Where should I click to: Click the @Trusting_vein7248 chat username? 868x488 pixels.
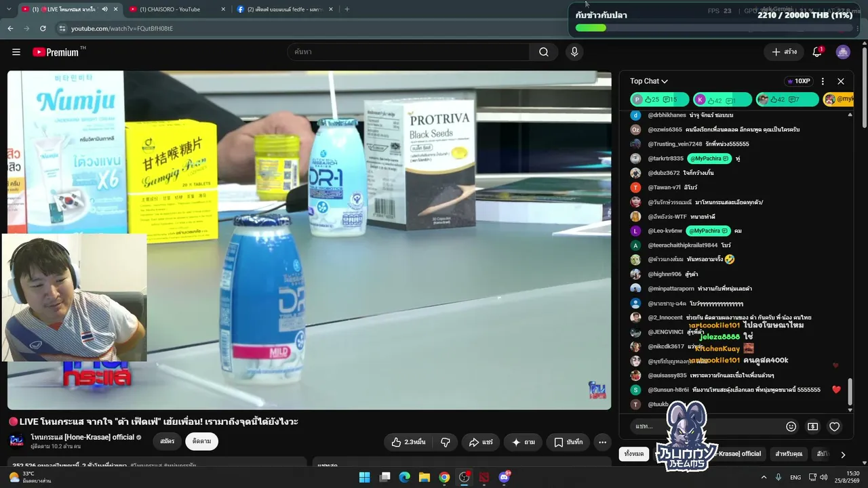[x=675, y=144]
